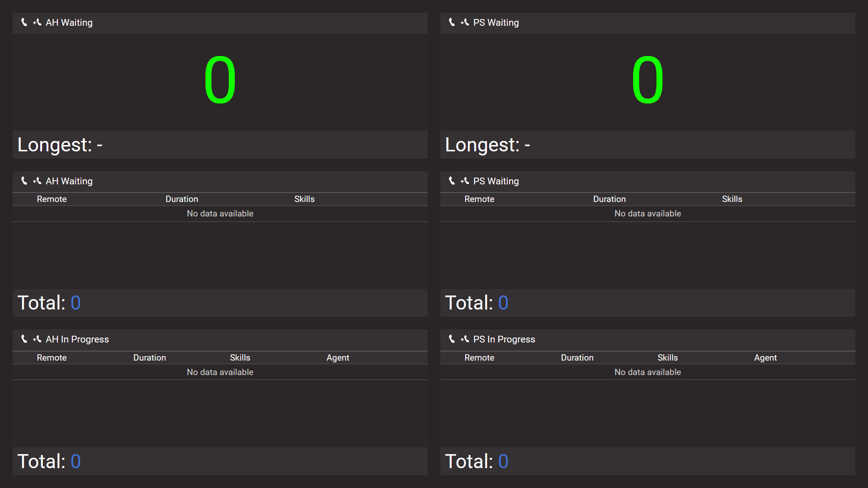Sort AH Waiting table by Duration column
The height and width of the screenshot is (488, 868).
point(182,199)
